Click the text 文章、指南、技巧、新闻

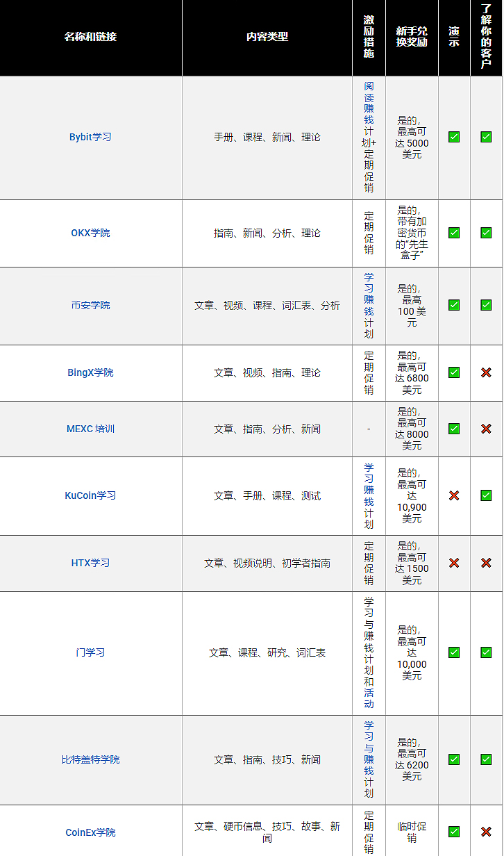(267, 759)
